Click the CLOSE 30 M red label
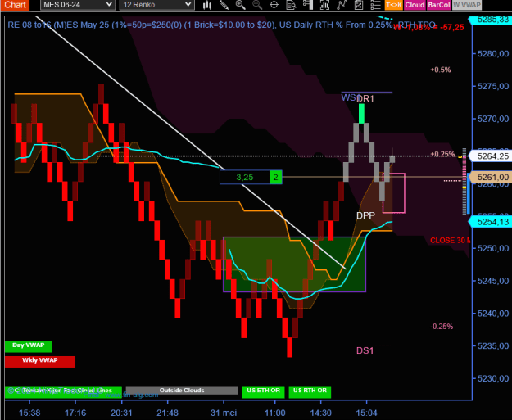This screenshot has height=420, width=512. [x=451, y=241]
